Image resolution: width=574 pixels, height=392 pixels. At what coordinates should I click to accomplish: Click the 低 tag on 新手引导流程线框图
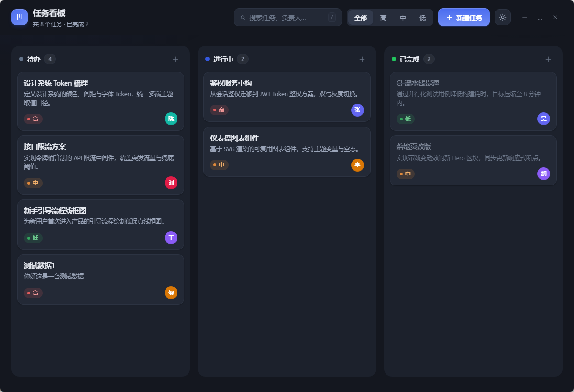click(x=33, y=238)
